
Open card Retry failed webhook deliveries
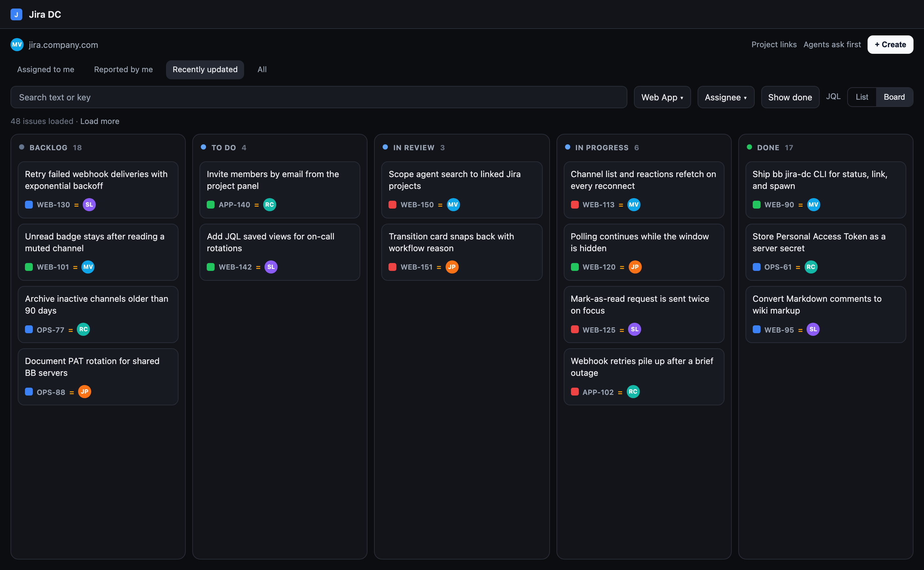(x=98, y=190)
